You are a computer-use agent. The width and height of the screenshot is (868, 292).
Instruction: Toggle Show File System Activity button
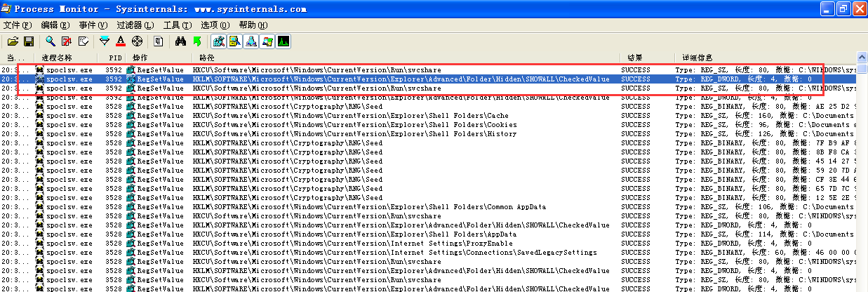click(x=235, y=41)
